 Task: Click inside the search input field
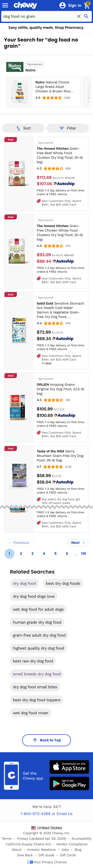39,16
